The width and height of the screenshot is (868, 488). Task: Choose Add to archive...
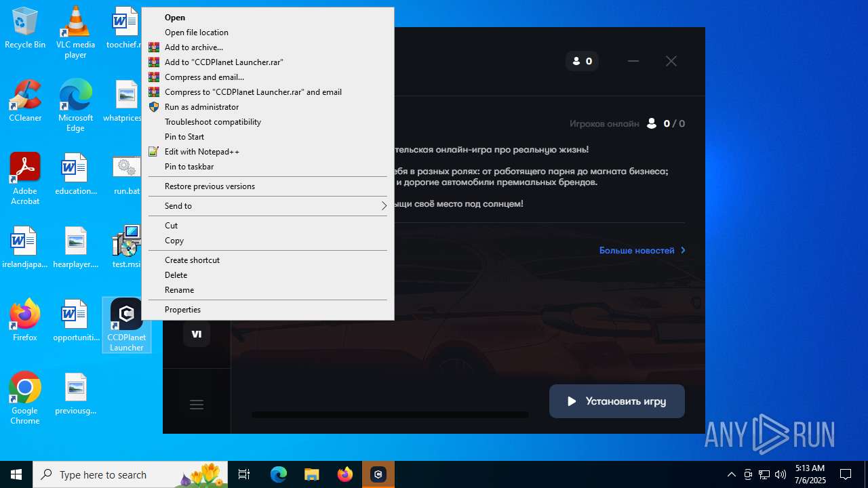coord(268,47)
